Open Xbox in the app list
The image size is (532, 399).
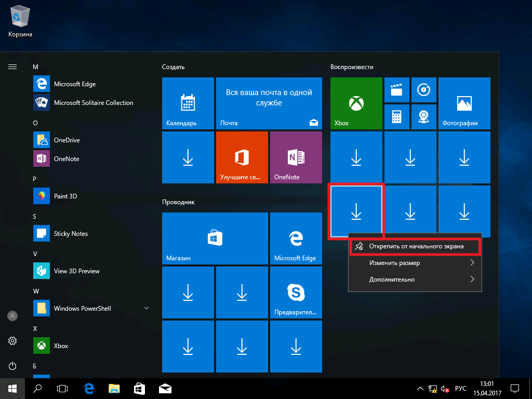(91, 345)
